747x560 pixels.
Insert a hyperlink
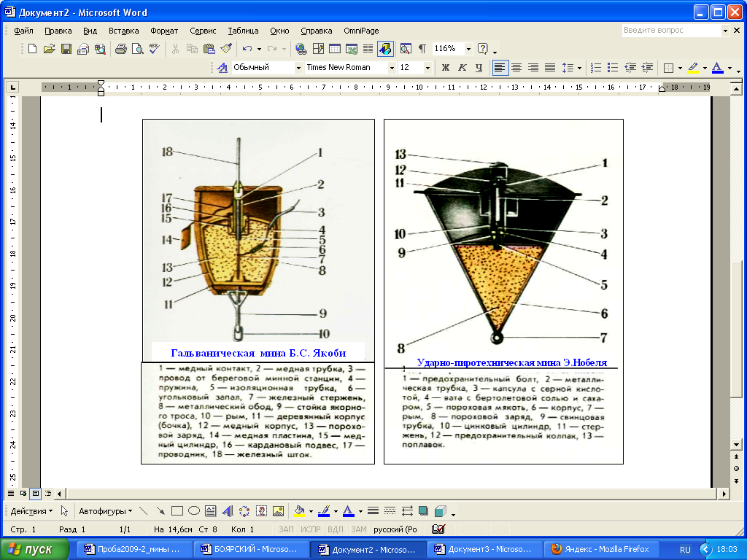pos(301,49)
